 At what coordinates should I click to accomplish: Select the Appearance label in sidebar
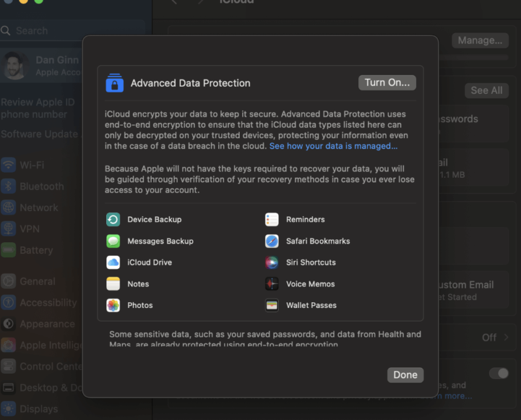47,324
